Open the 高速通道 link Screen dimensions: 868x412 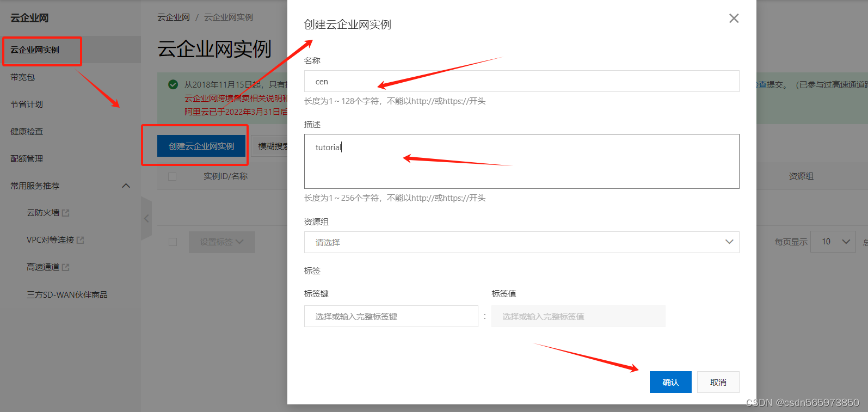43,267
